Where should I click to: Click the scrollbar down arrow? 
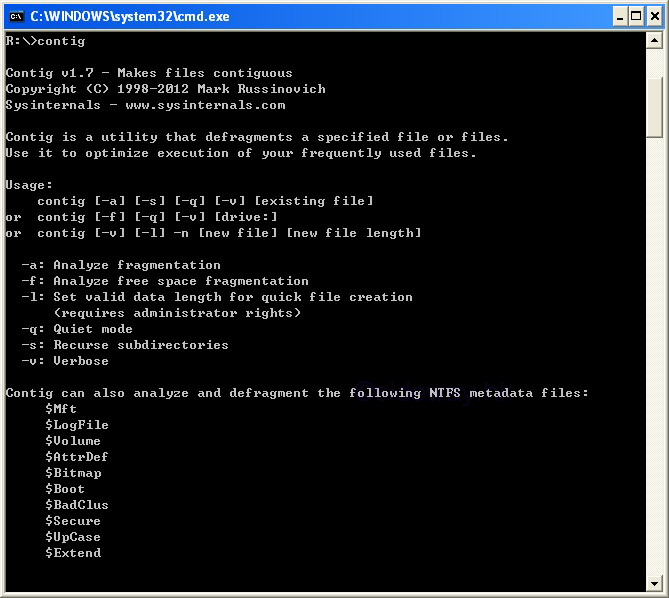(654, 583)
